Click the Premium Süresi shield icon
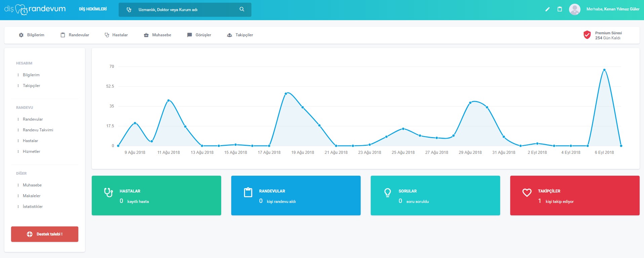This screenshot has width=644, height=258. (x=587, y=35)
